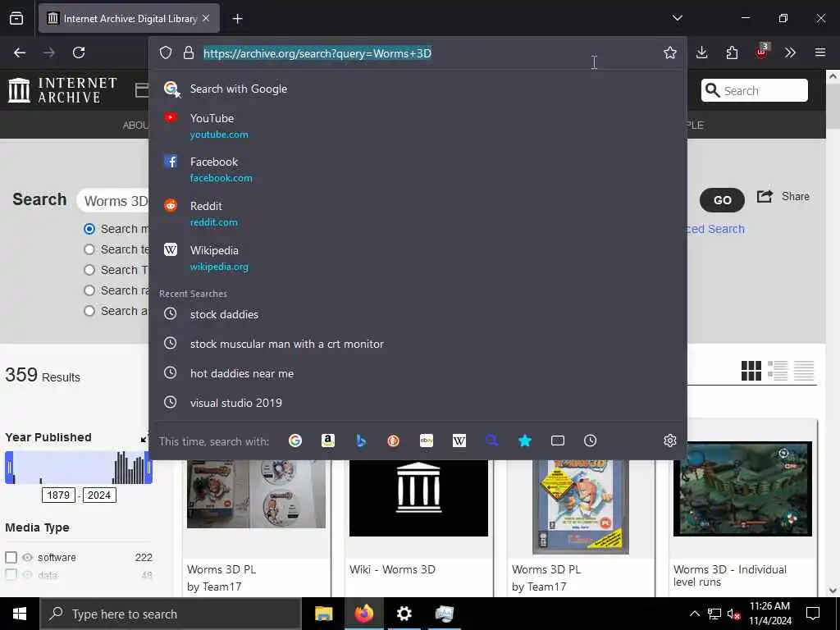840x630 pixels.
Task: List all tabs dropdown arrow
Action: [677, 18]
